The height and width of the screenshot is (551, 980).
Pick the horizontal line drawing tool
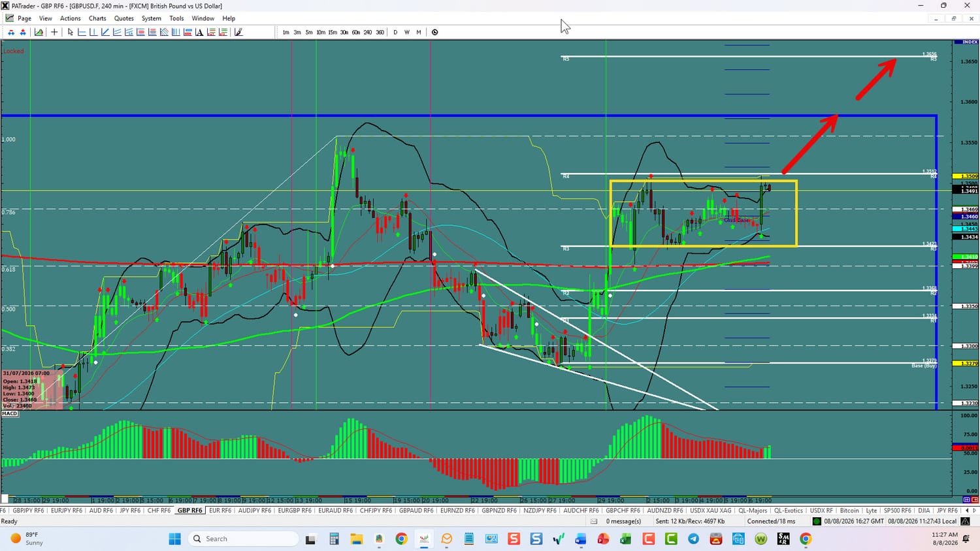82,32
